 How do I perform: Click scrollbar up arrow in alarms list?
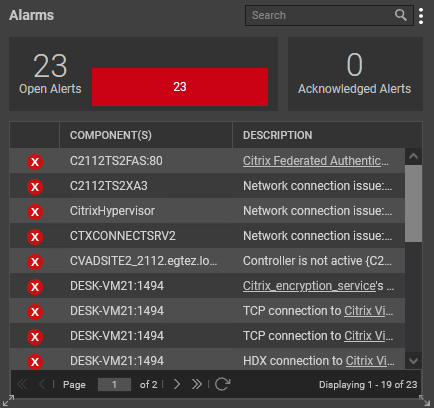(413, 156)
